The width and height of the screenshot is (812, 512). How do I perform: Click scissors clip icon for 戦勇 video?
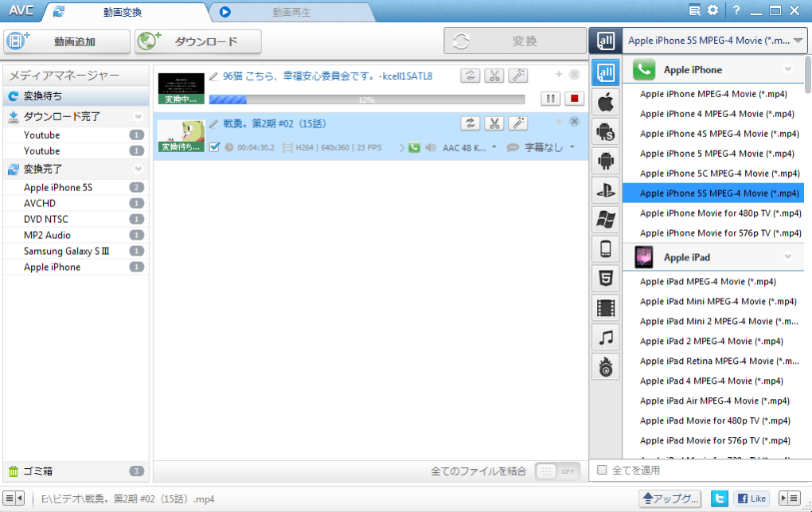494,123
